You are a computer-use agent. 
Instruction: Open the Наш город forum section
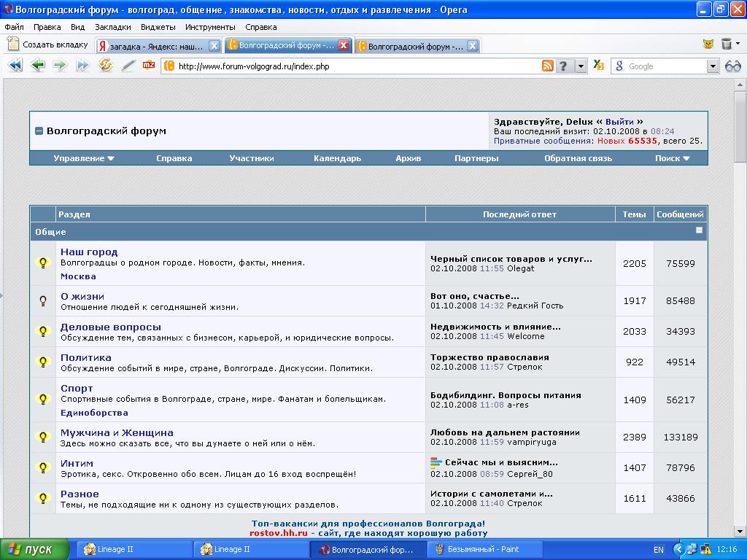click(x=89, y=252)
